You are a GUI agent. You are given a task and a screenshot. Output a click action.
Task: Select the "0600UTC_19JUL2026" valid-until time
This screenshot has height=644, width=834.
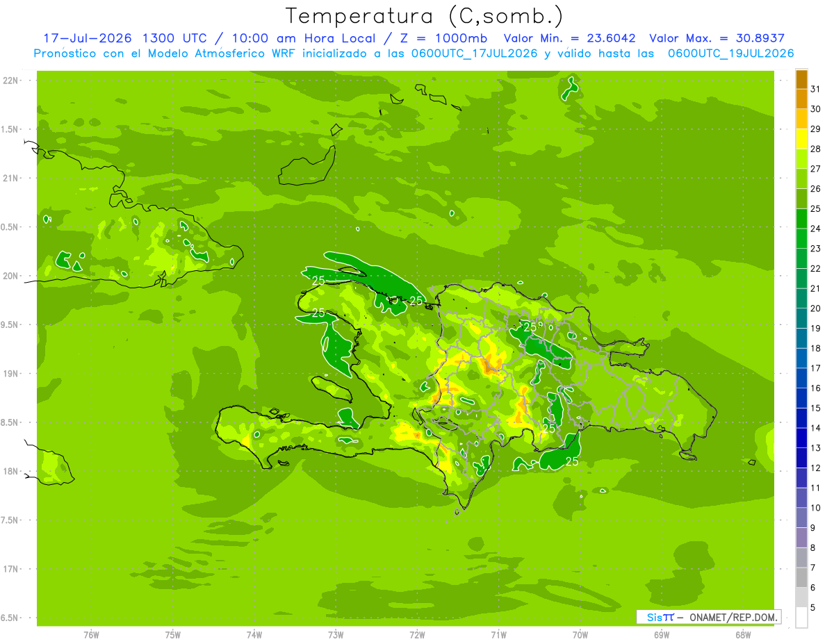point(730,53)
